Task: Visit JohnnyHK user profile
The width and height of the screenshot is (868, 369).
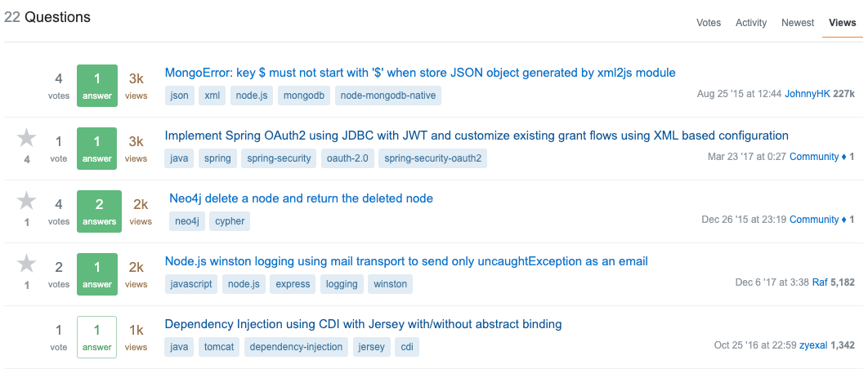Action: click(808, 94)
